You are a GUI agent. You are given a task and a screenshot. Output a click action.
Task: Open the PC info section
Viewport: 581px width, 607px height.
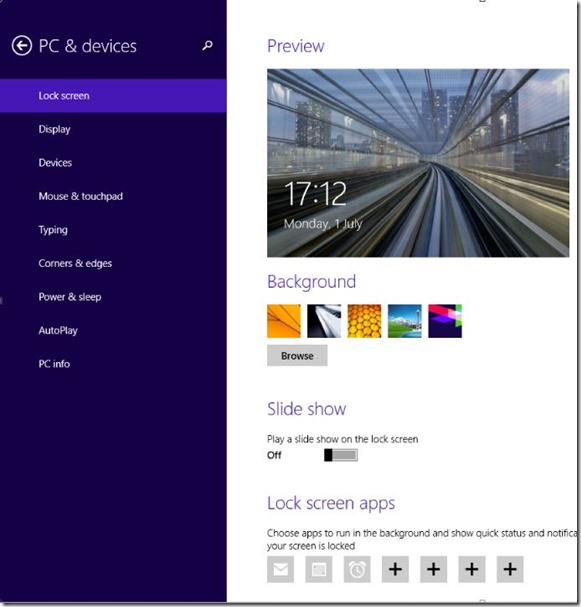tap(113, 364)
